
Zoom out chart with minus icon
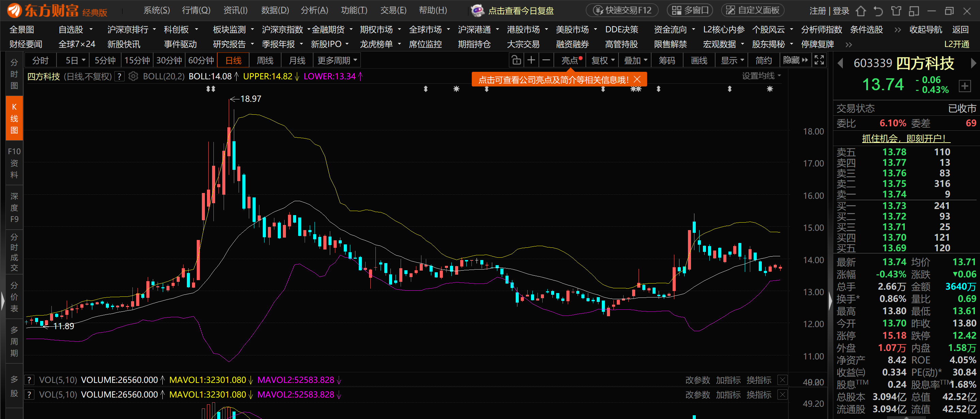pyautogui.click(x=546, y=60)
